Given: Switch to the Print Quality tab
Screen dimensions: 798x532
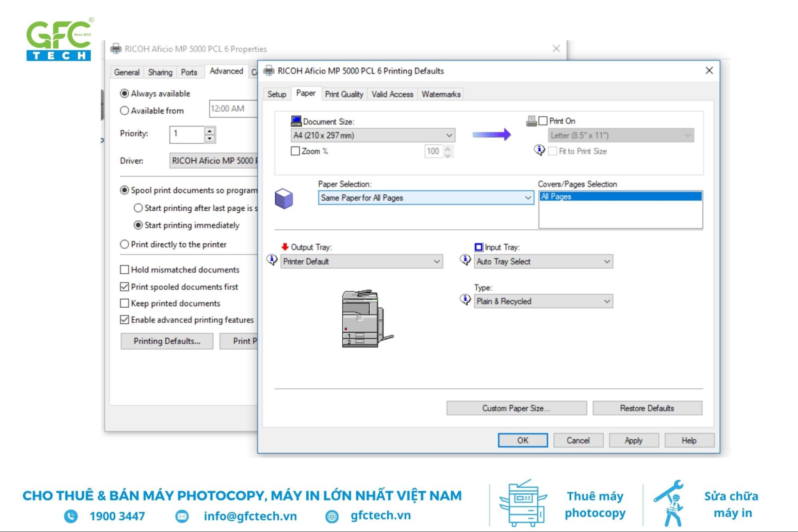Looking at the screenshot, I should coord(344,94).
